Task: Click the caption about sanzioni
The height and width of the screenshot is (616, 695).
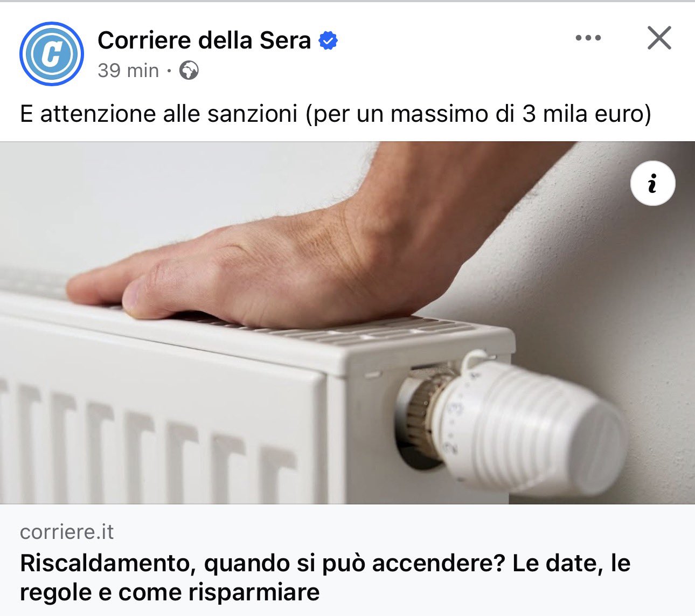Action: click(x=335, y=114)
